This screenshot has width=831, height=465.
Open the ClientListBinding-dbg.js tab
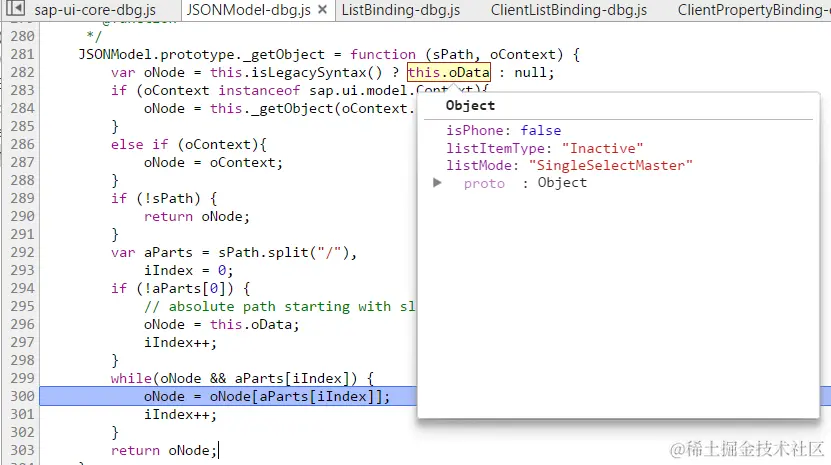(569, 10)
